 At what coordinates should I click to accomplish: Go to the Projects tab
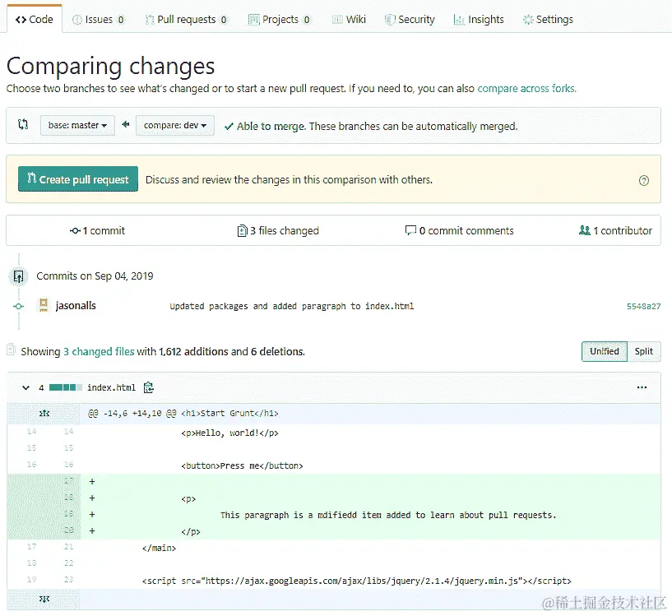click(279, 19)
